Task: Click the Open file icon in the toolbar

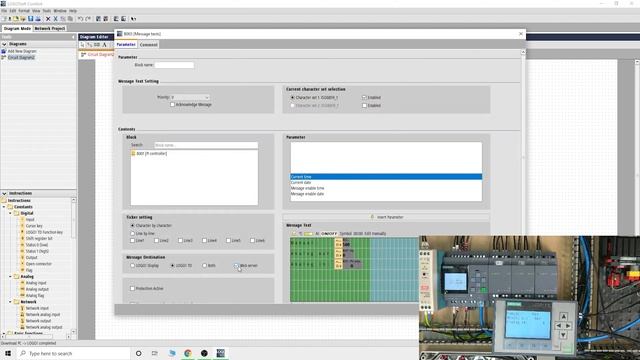Action: point(16,19)
